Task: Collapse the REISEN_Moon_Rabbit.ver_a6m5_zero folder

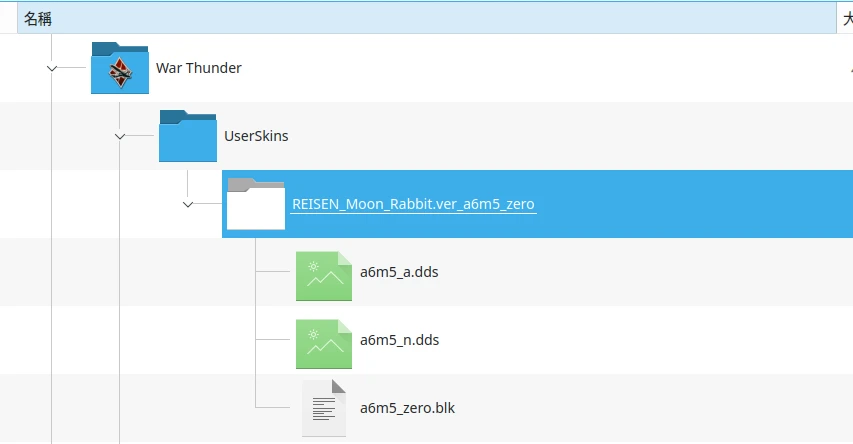Action: (188, 205)
